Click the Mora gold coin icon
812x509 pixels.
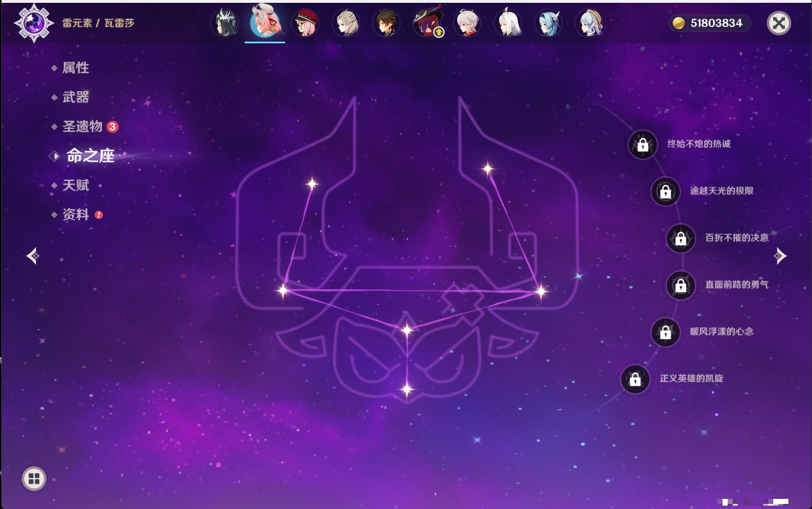pos(679,23)
